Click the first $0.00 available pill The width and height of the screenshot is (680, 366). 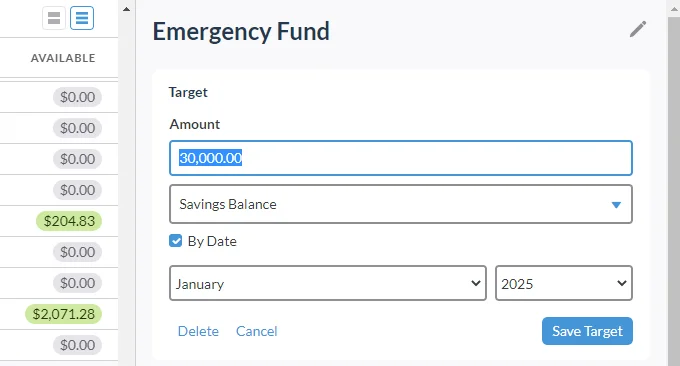78,97
